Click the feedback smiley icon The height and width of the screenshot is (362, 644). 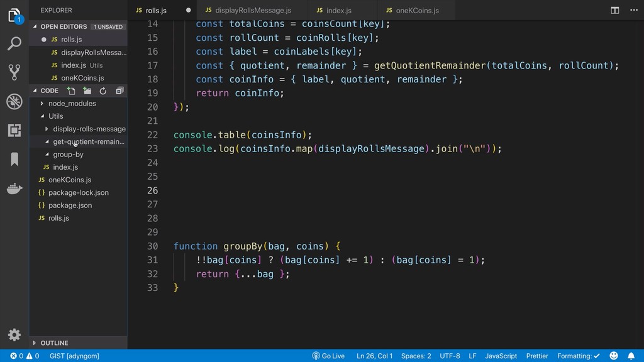click(x=614, y=356)
